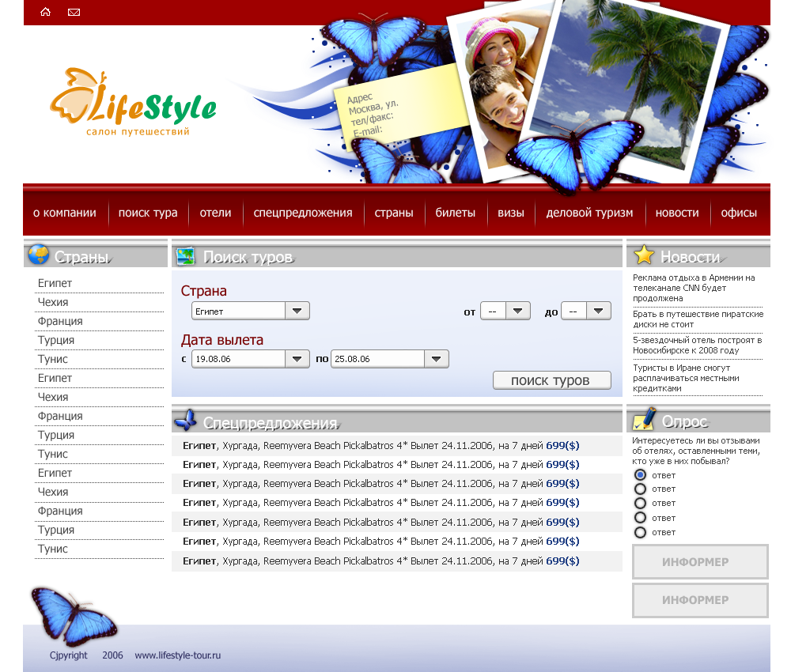The width and height of the screenshot is (791, 672).
Task: Select the third poll answer radio button
Action: tap(641, 503)
